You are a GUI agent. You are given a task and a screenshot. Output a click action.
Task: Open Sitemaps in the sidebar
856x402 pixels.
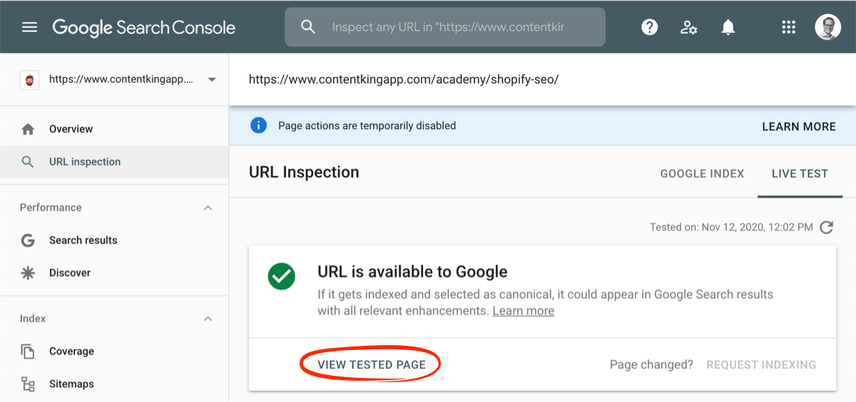pos(71,384)
